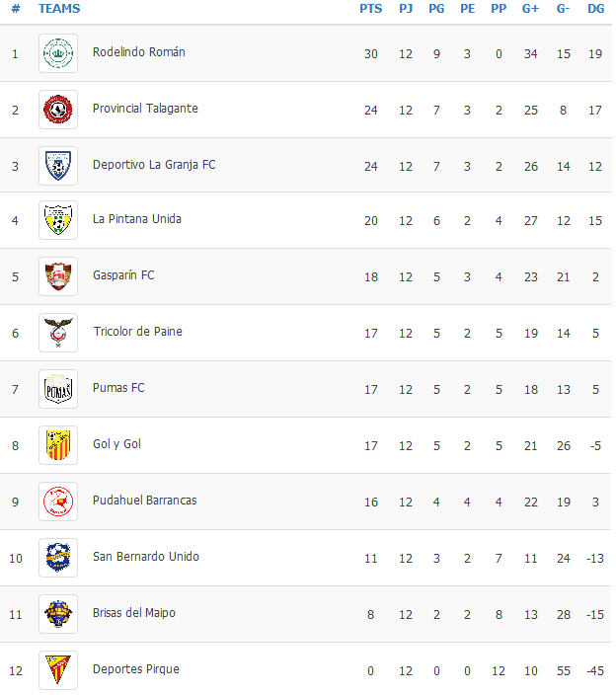616x695 pixels.
Task: Click San Bernardo Unido blue crest
Action: coord(58,558)
